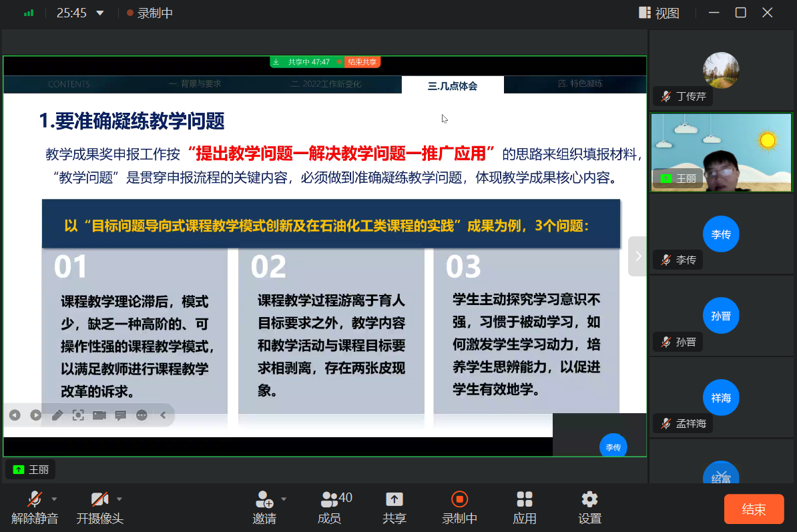The width and height of the screenshot is (797, 532).
Task: Click the 解除静音 microphone icon
Action: tap(34, 500)
